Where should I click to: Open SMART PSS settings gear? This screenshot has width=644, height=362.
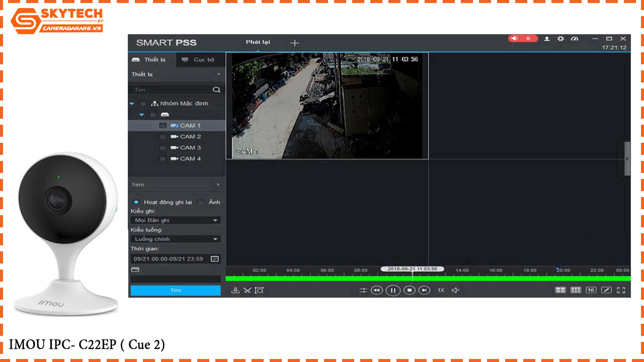point(560,38)
